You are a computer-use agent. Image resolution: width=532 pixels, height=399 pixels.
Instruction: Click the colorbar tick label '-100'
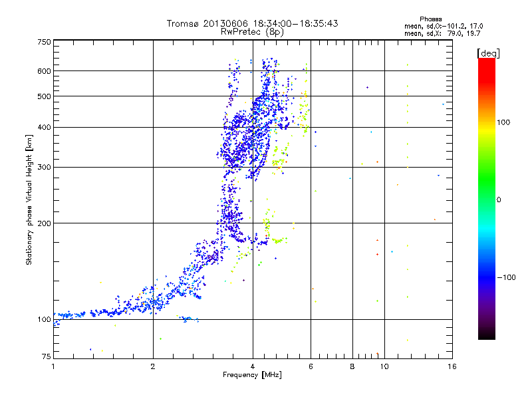(x=506, y=277)
